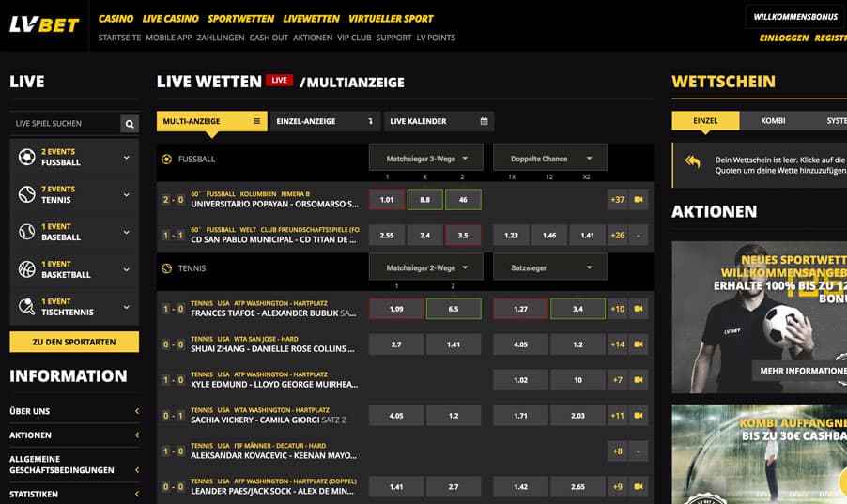Open the Mobile App link
The height and width of the screenshot is (504, 847).
click(x=168, y=38)
